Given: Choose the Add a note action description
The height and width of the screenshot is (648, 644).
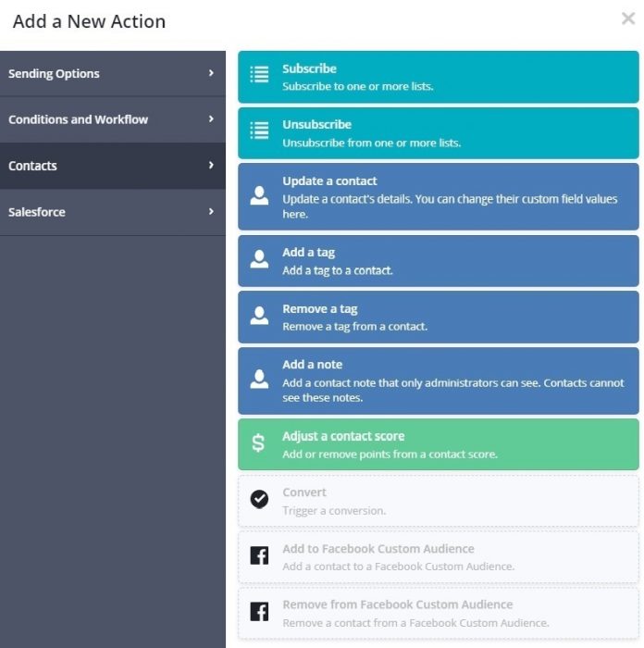Looking at the screenshot, I should (452, 390).
